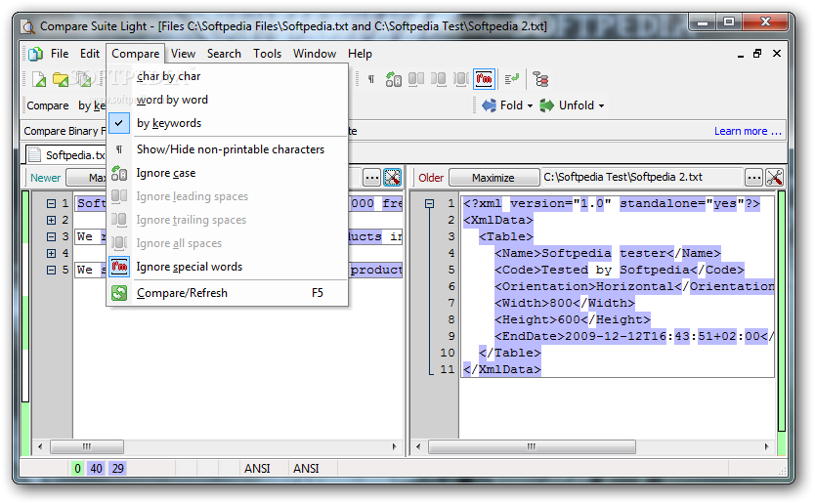The height and width of the screenshot is (504, 815).
Task: Click the green arrow wrap lines toolbar icon
Action: (x=512, y=79)
